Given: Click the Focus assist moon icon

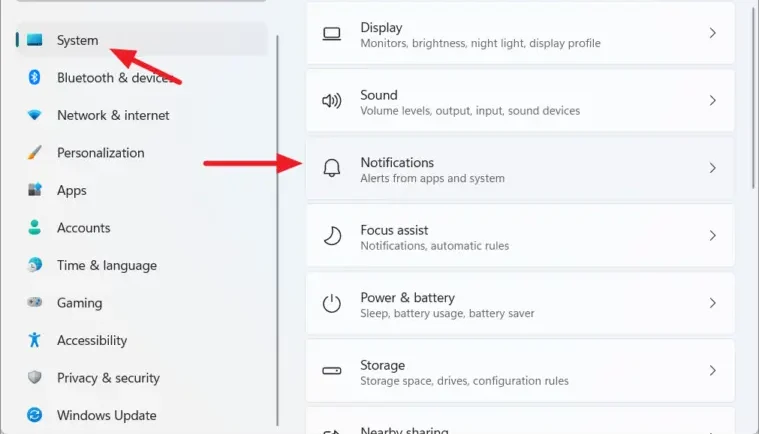Looking at the screenshot, I should [332, 236].
